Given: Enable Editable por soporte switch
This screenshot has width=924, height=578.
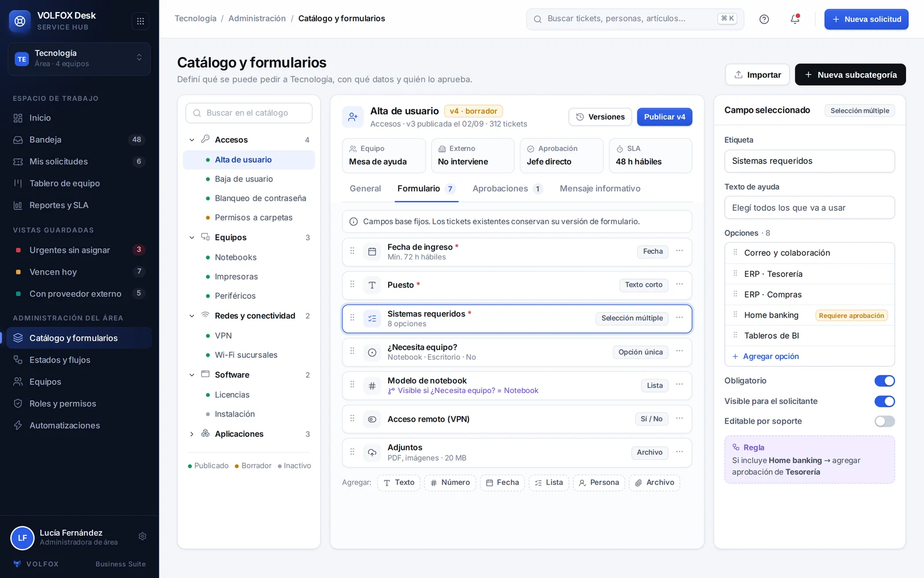Looking at the screenshot, I should tap(885, 421).
